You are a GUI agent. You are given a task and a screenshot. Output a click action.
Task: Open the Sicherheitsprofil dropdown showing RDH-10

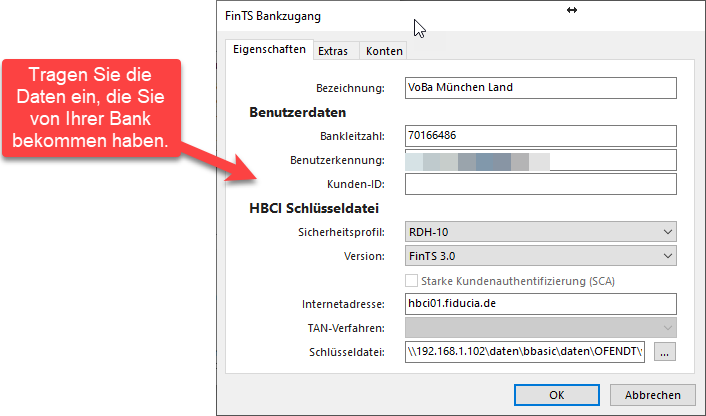point(540,232)
